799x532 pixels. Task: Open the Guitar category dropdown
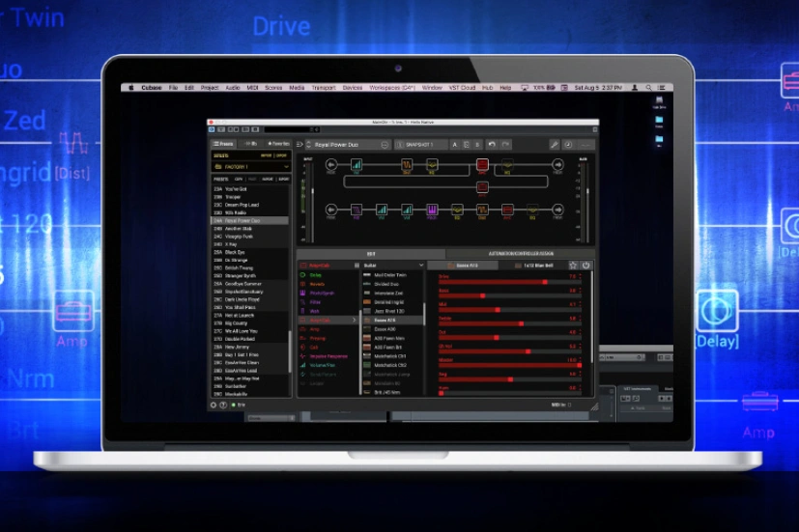click(391, 266)
